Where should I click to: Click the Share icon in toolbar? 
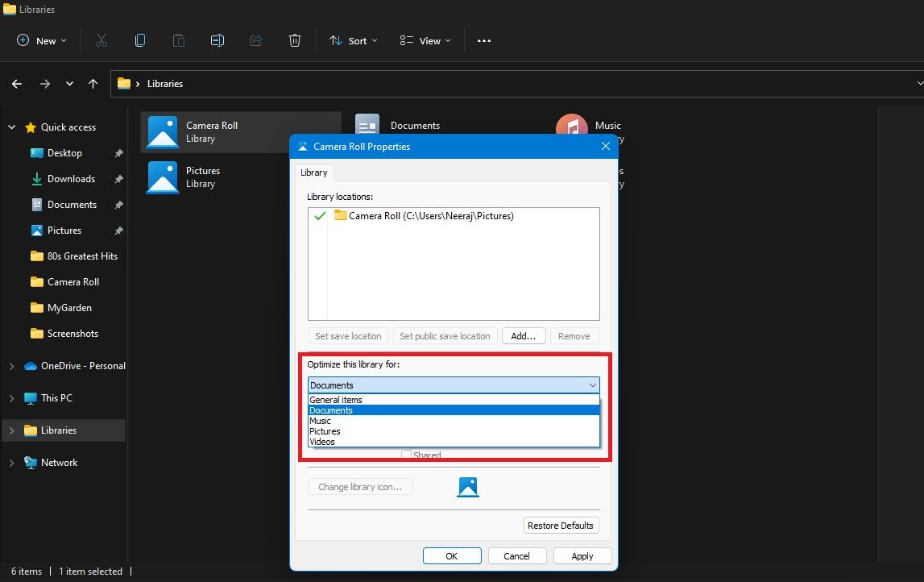(x=256, y=40)
